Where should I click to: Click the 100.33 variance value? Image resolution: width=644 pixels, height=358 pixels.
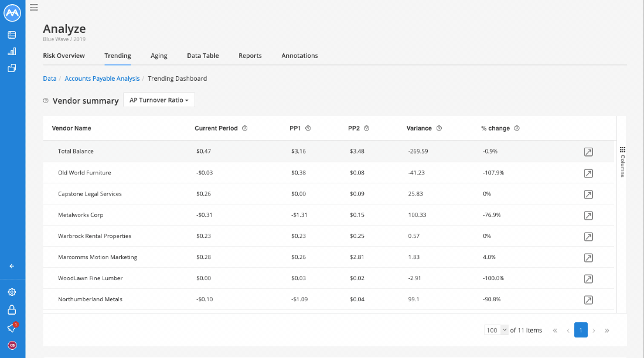[417, 214]
